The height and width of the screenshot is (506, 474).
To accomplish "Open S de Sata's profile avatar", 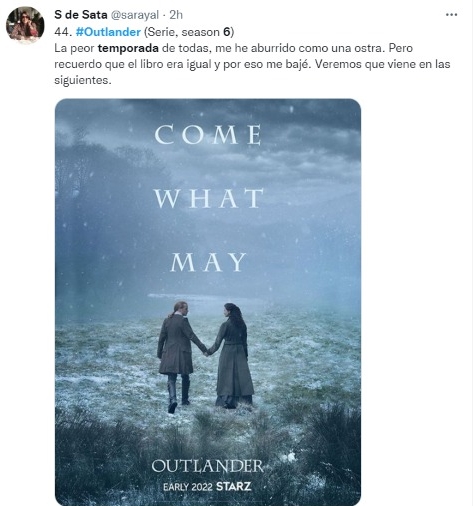I will pyautogui.click(x=25, y=25).
